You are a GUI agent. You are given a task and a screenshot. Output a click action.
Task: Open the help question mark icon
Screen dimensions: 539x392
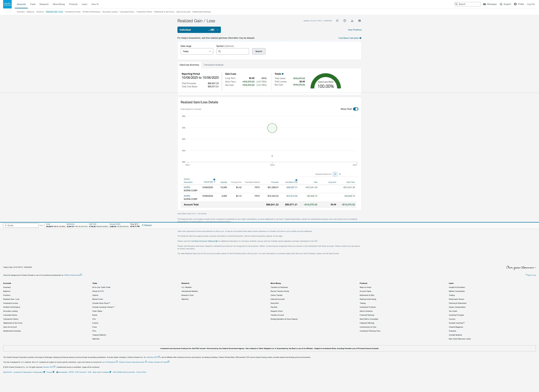tap(345, 21)
